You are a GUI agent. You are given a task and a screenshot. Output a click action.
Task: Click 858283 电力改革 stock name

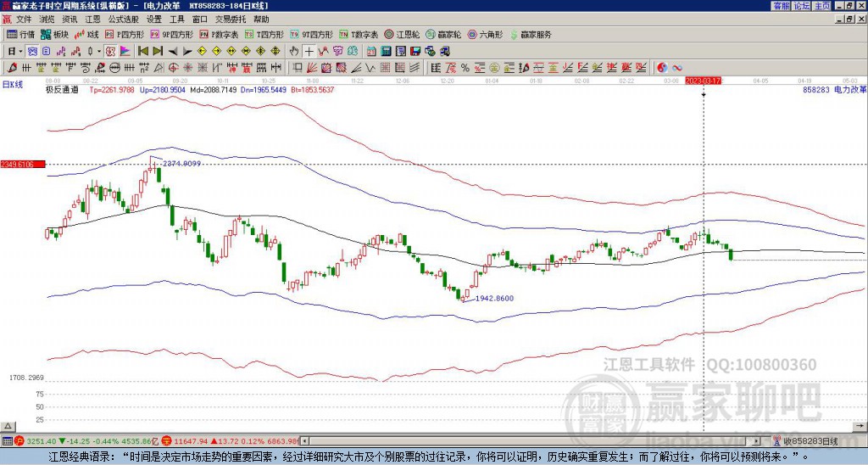834,89
